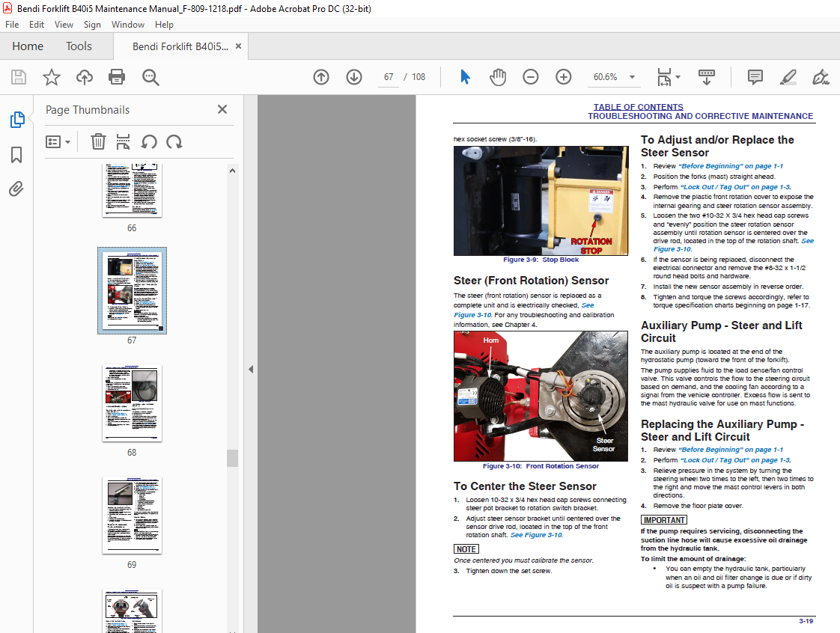The height and width of the screenshot is (633, 840).
Task: Close the Bendi Forklift document tab
Action: click(x=238, y=46)
